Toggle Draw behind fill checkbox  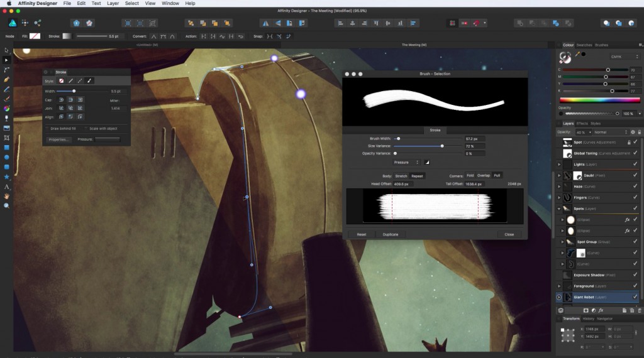tap(47, 128)
